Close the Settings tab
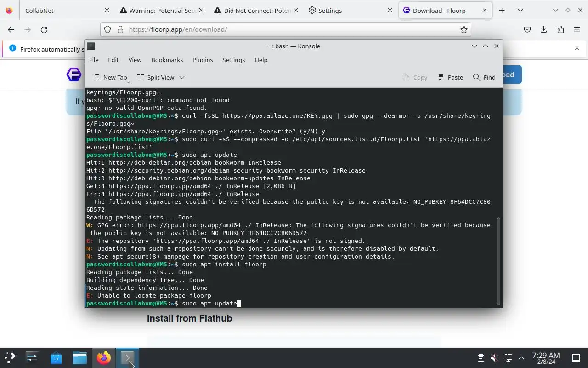The height and width of the screenshot is (368, 588). click(x=390, y=10)
